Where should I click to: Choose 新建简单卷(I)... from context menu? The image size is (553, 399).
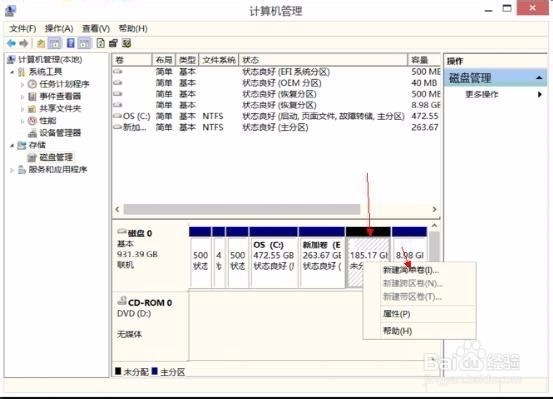pos(411,270)
